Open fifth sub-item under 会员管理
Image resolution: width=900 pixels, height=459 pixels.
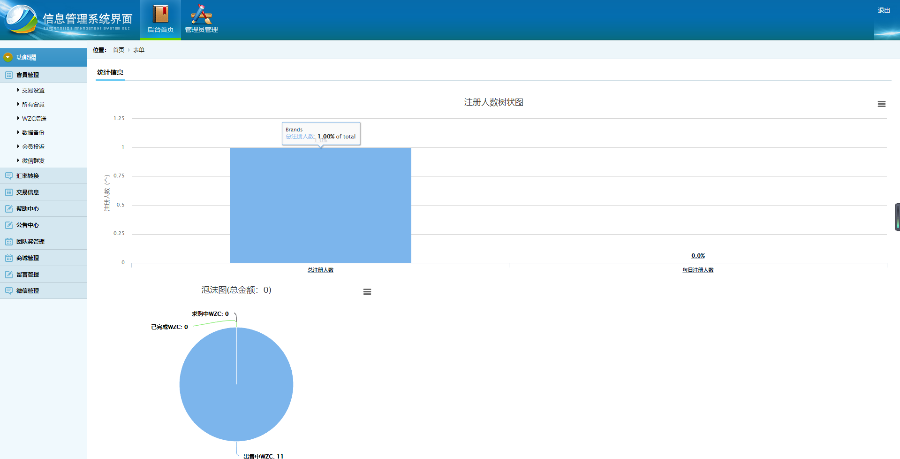33,146
